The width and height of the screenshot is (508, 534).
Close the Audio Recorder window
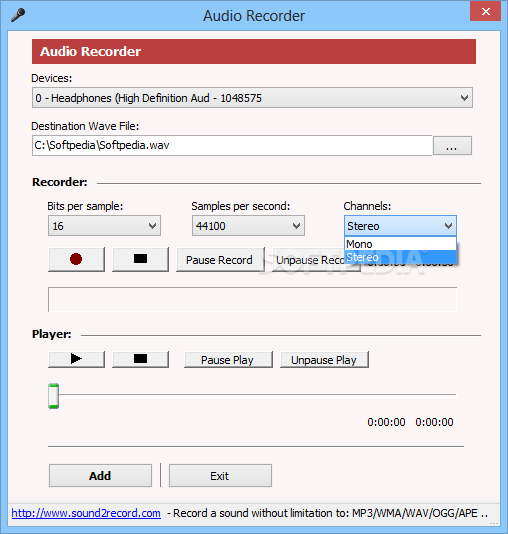[486, 12]
